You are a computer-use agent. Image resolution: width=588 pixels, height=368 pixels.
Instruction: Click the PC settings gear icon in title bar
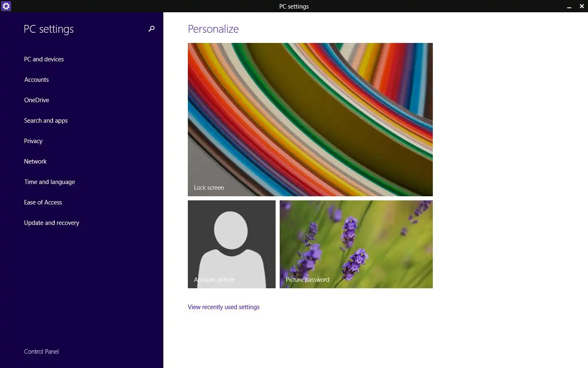point(6,6)
